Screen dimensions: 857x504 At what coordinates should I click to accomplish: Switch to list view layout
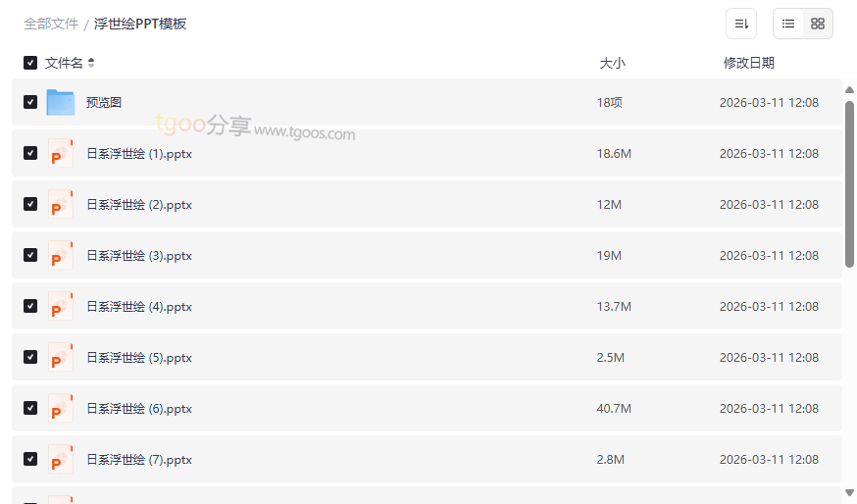tap(789, 24)
